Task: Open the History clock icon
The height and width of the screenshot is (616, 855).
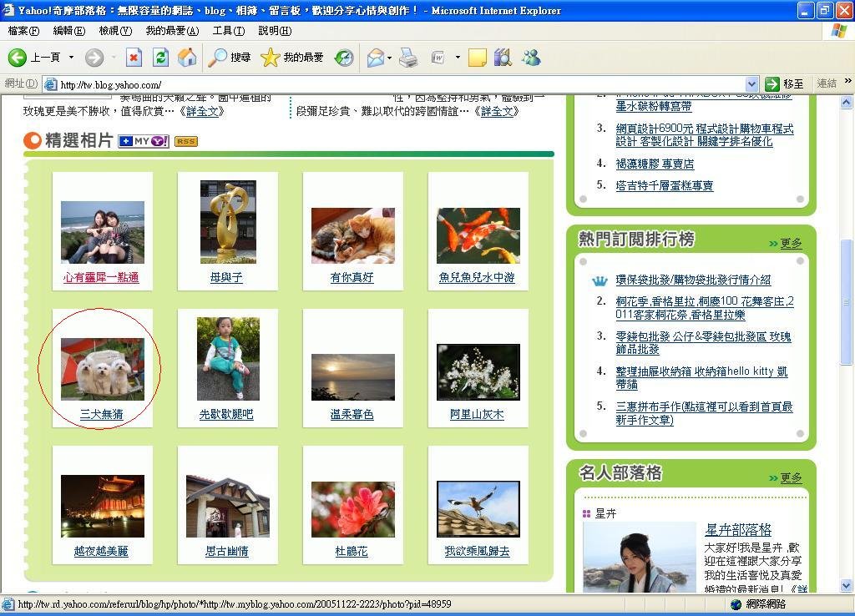Action: (x=343, y=58)
